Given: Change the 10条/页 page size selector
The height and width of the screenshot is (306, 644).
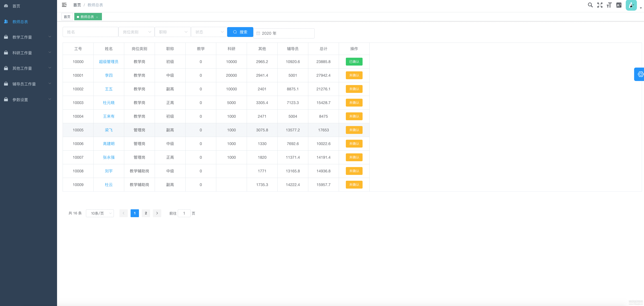Looking at the screenshot, I should tap(100, 213).
